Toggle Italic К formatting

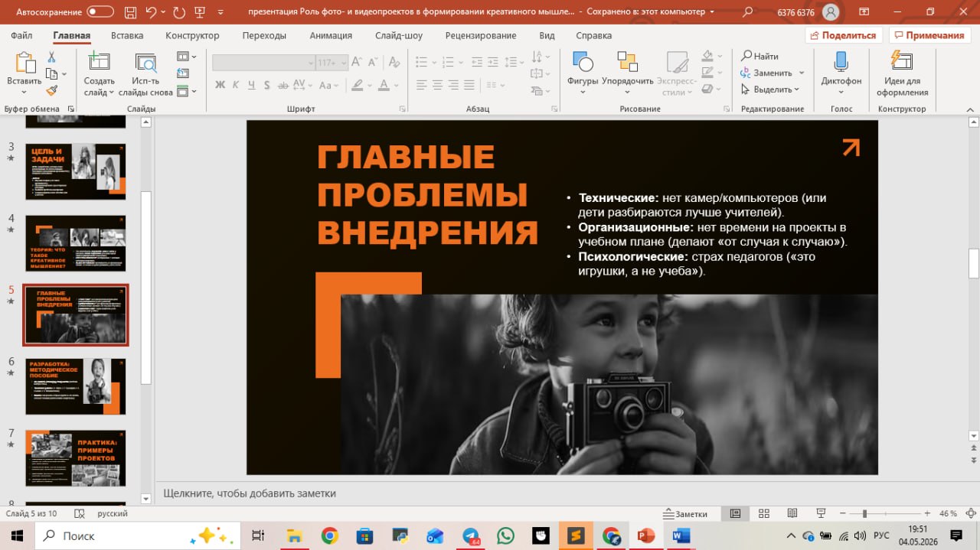tap(236, 85)
